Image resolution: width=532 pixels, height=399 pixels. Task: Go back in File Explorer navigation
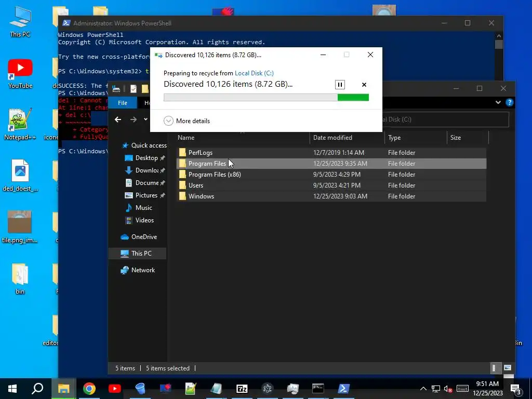[x=118, y=119]
